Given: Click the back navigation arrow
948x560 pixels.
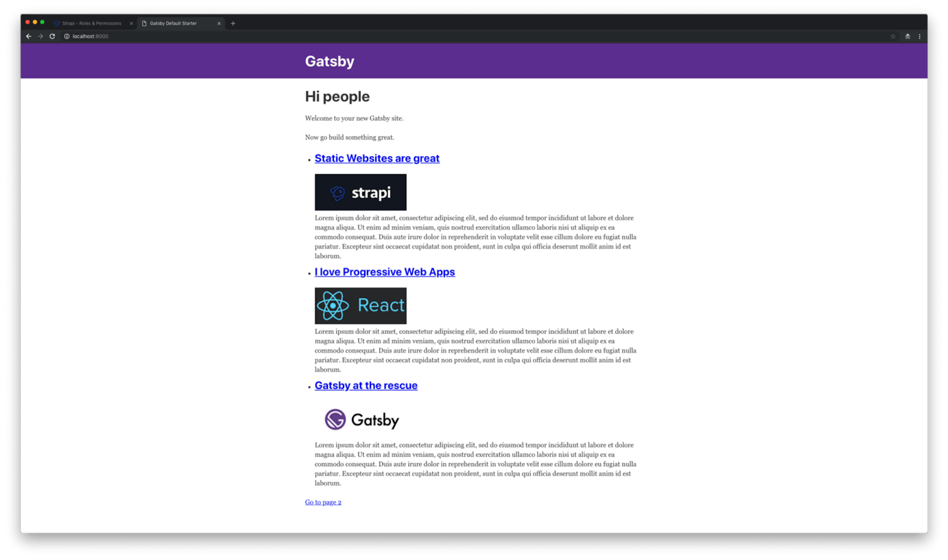Looking at the screenshot, I should (28, 36).
